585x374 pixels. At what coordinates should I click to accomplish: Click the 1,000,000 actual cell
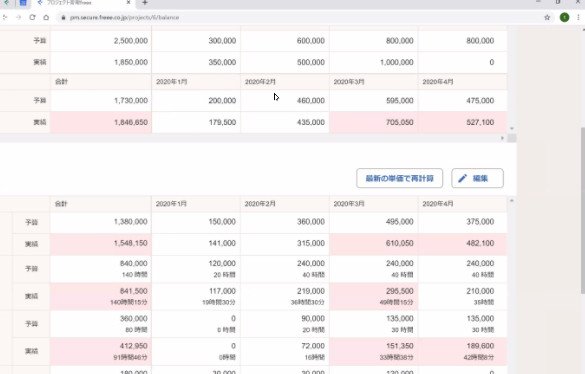coord(373,62)
